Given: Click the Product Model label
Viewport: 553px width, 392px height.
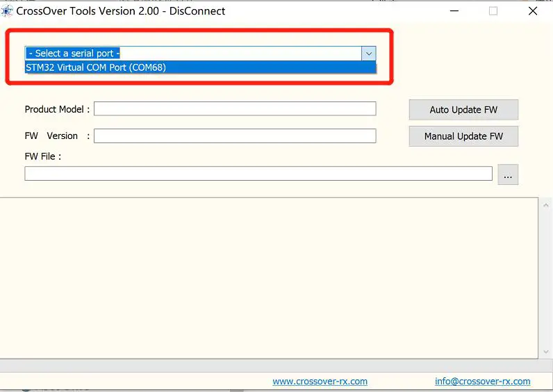Looking at the screenshot, I should coord(57,109).
